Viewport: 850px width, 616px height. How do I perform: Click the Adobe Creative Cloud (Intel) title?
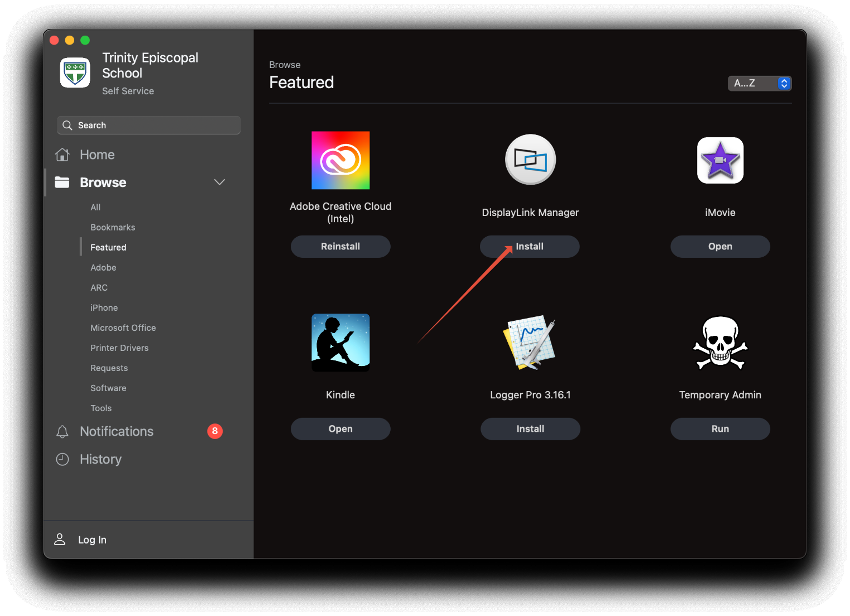340,212
